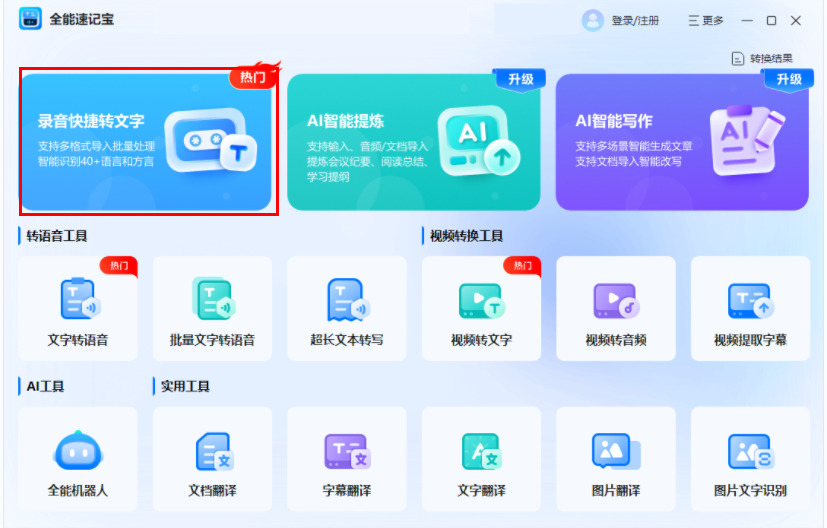
Task: Open 文字翻译 tool
Action: [481, 459]
